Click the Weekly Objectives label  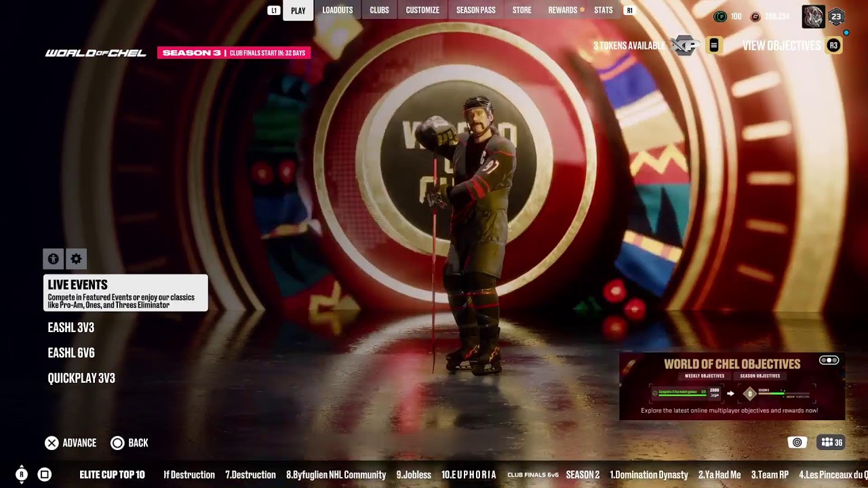(x=705, y=376)
